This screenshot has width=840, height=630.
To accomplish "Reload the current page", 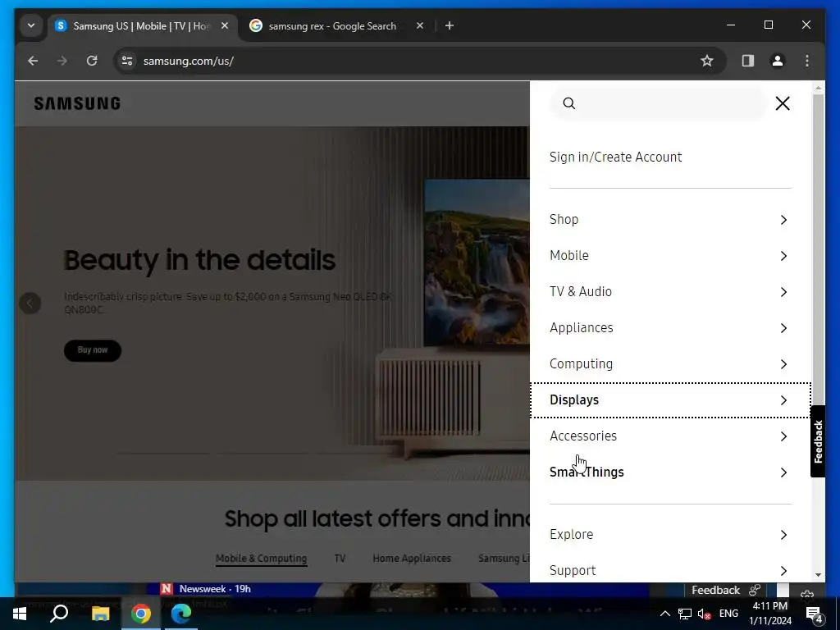I will [92, 61].
